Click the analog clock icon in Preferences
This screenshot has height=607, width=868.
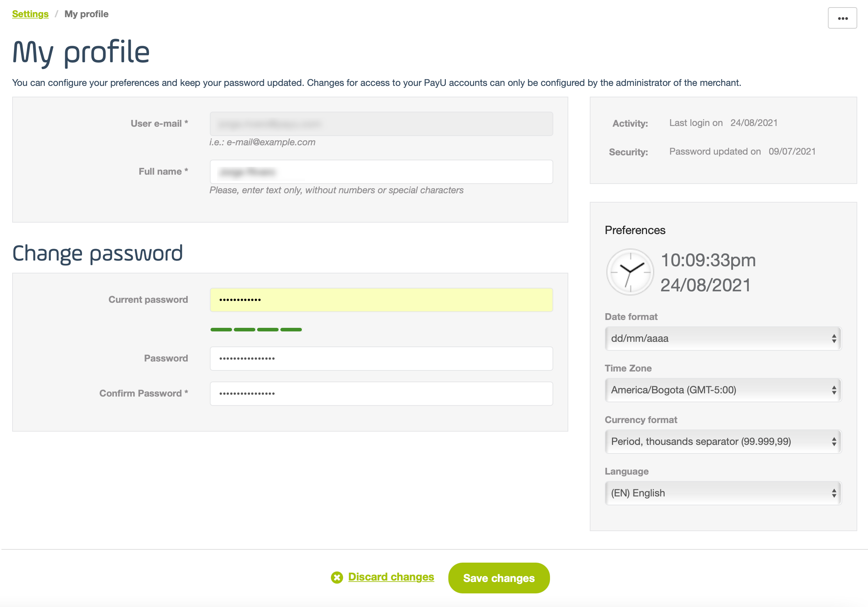coord(630,272)
